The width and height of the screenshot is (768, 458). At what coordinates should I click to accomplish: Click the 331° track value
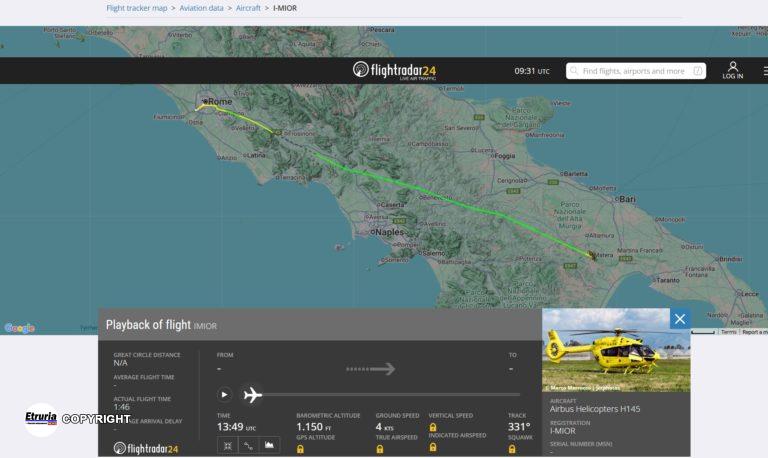click(x=519, y=427)
